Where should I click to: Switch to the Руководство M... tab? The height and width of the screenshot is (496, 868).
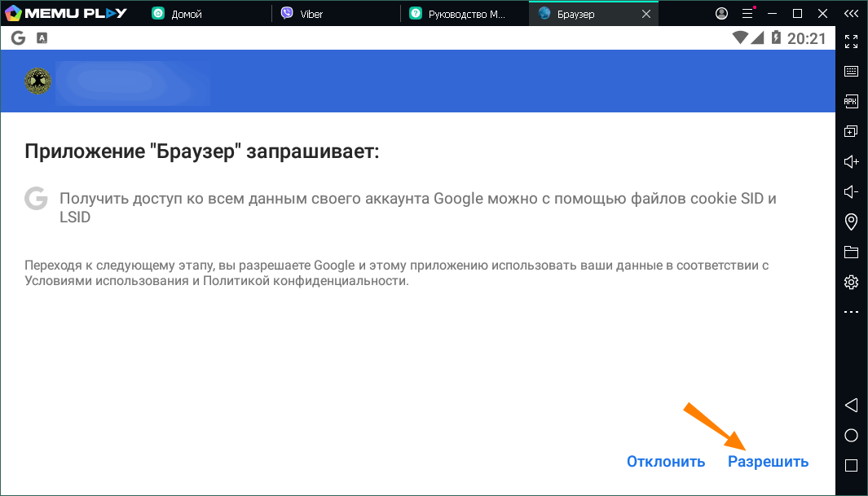click(x=465, y=13)
